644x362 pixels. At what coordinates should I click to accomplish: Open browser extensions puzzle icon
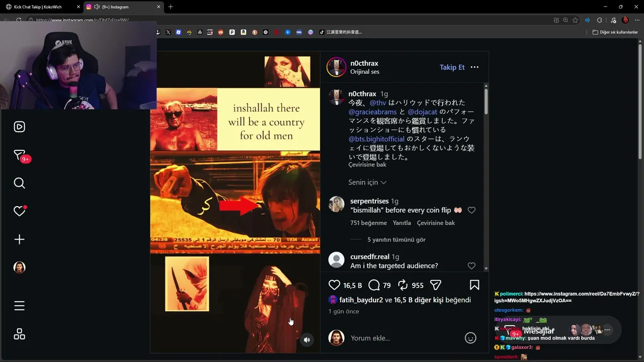coord(599,20)
